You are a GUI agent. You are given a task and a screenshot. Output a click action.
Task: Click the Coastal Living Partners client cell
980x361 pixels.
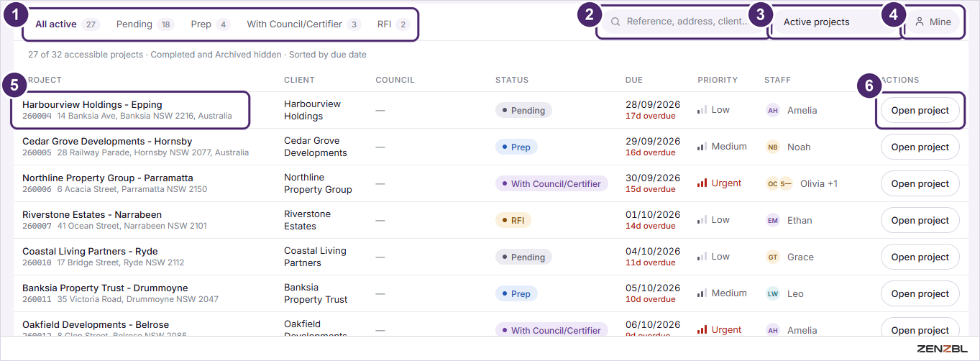tap(315, 257)
